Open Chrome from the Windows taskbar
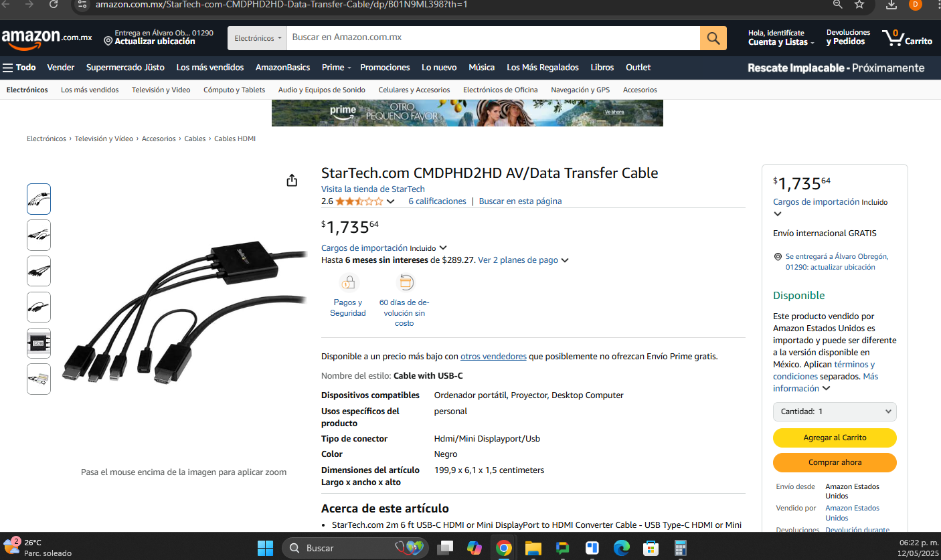 tap(504, 548)
